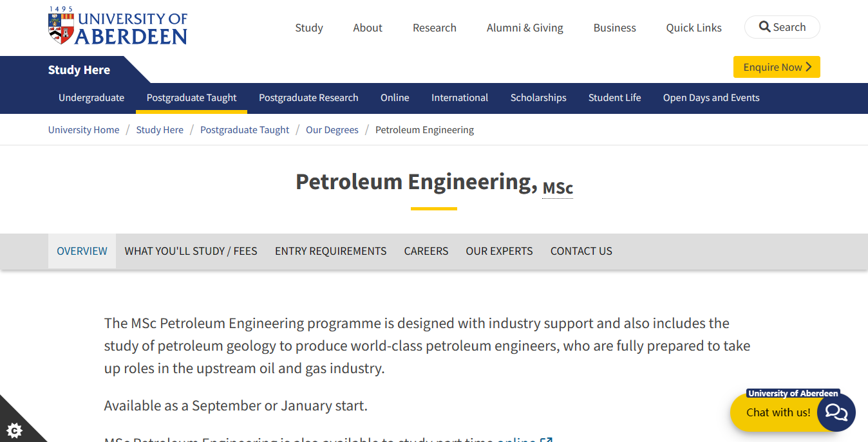Viewport: 868px width, 442px height.
Task: Open the Study menu
Action: [309, 28]
